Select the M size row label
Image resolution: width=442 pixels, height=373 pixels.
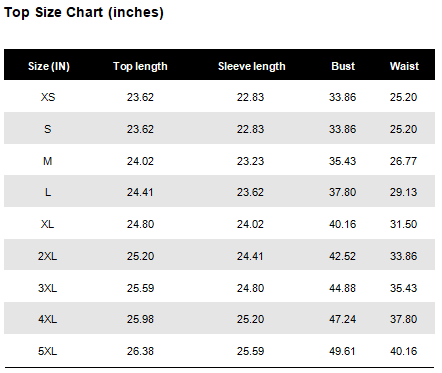[x=48, y=161]
